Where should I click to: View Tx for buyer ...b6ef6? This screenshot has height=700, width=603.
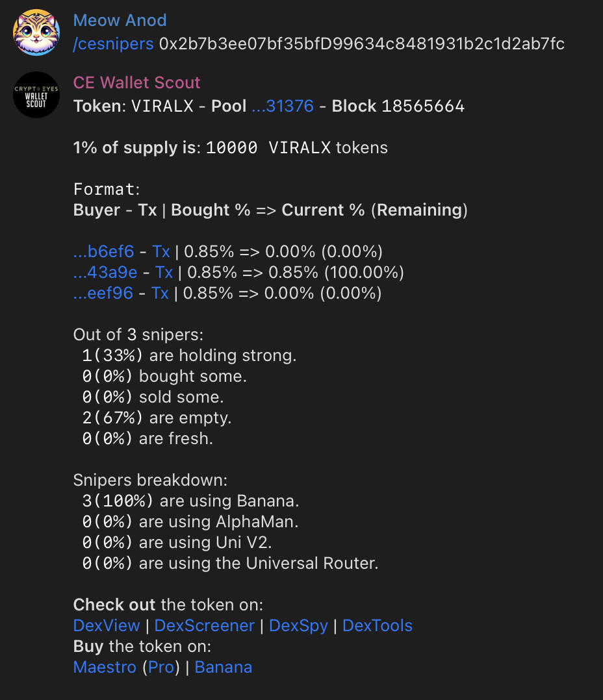coord(161,251)
